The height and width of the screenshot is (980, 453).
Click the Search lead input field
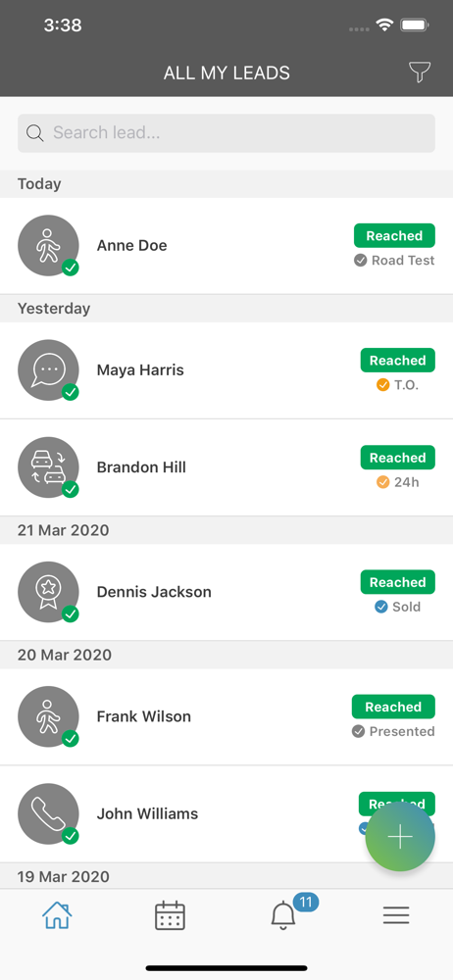click(226, 133)
